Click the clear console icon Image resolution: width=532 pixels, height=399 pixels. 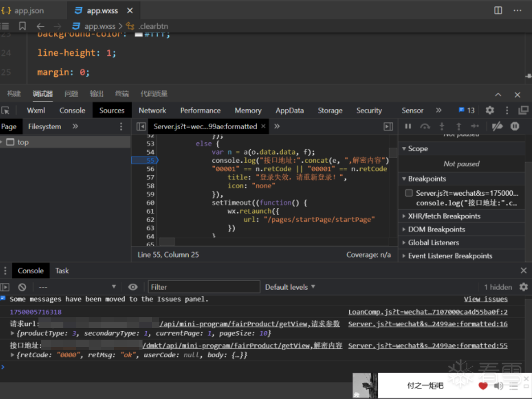click(22, 287)
